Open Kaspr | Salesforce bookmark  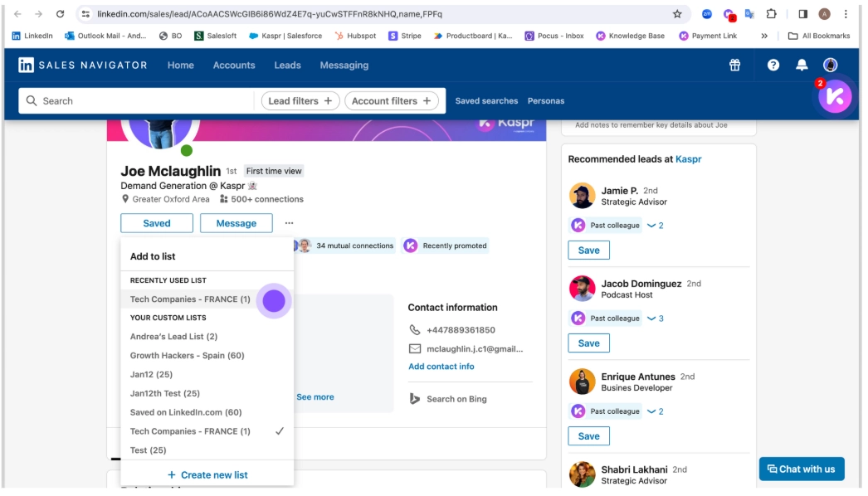[x=285, y=36]
